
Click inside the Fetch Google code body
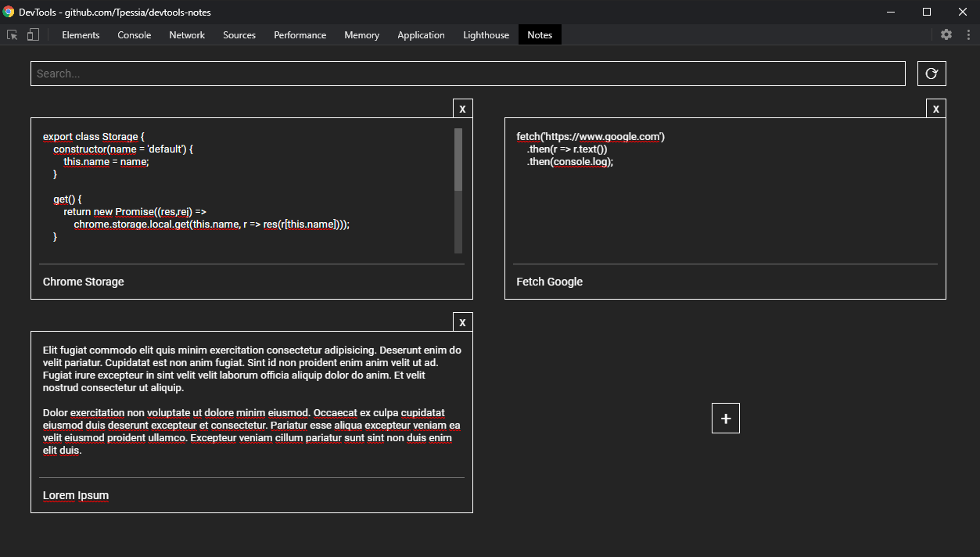pos(725,191)
